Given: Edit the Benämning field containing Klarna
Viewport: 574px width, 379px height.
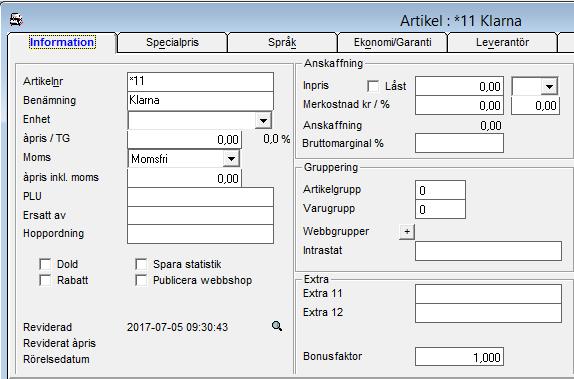Looking at the screenshot, I should [200, 101].
